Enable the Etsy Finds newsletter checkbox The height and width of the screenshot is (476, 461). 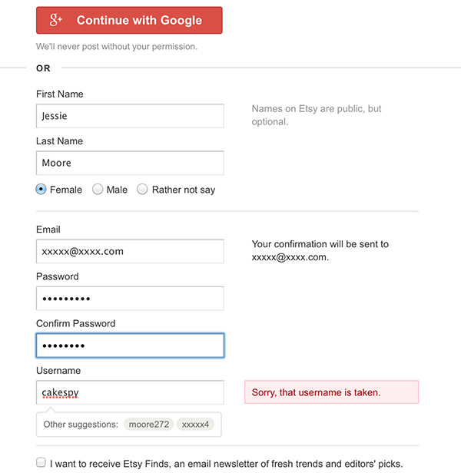(41, 463)
